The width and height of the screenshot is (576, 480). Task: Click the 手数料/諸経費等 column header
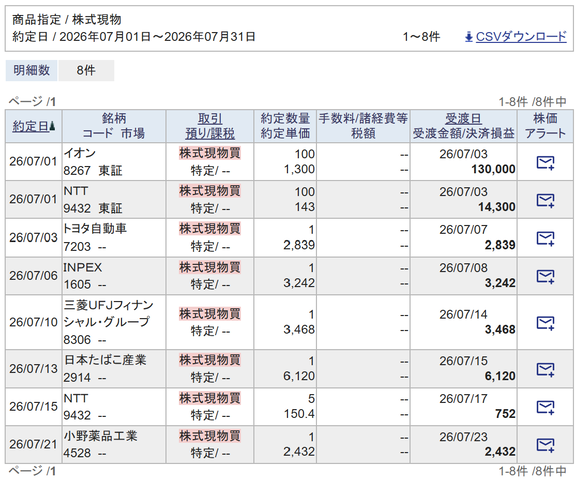363,119
